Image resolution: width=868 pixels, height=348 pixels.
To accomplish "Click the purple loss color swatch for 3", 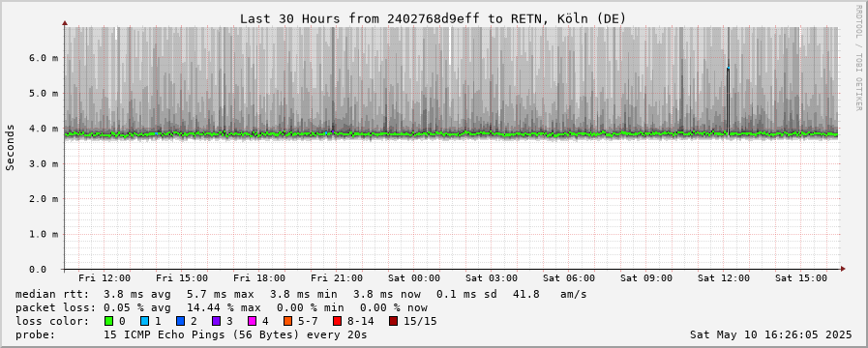I will (216, 321).
